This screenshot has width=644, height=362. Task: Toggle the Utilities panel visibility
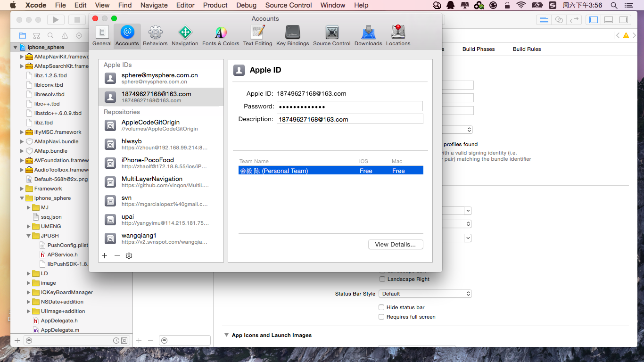[624, 20]
